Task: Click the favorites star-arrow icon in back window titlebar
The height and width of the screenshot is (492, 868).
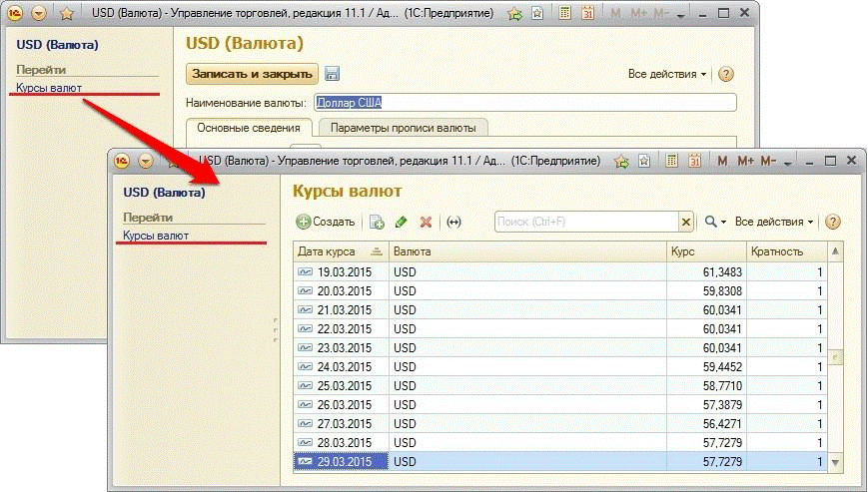Action: tap(514, 13)
